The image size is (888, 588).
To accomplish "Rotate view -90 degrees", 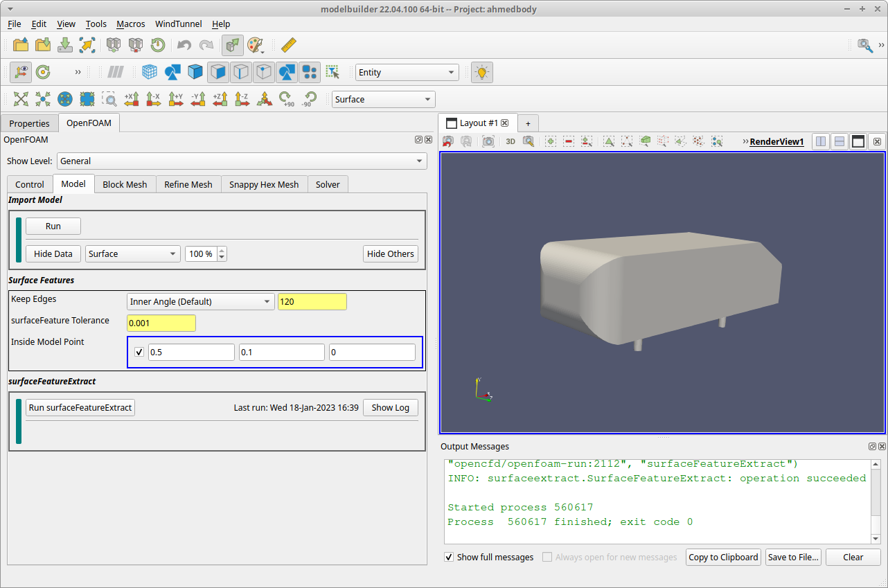I will [x=309, y=99].
